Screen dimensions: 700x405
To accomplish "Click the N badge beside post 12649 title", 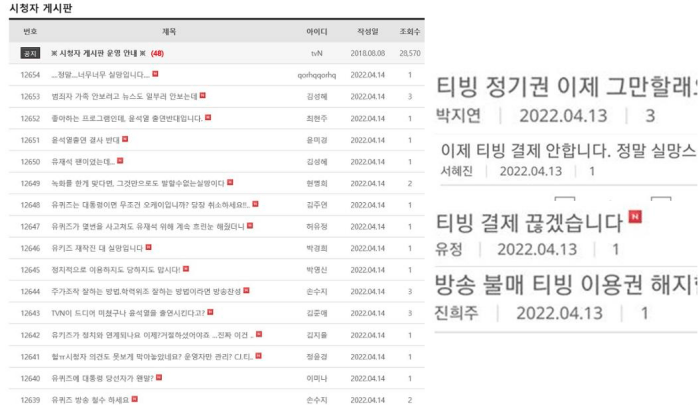I will [x=230, y=182].
